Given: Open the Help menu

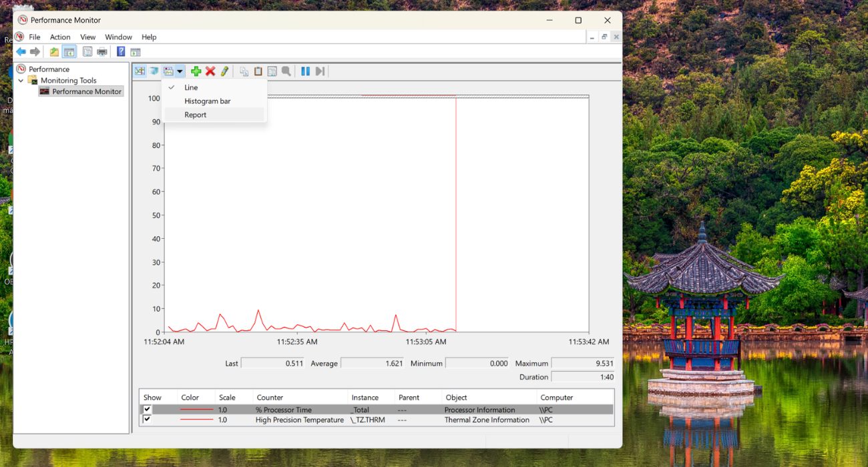Looking at the screenshot, I should tap(149, 37).
